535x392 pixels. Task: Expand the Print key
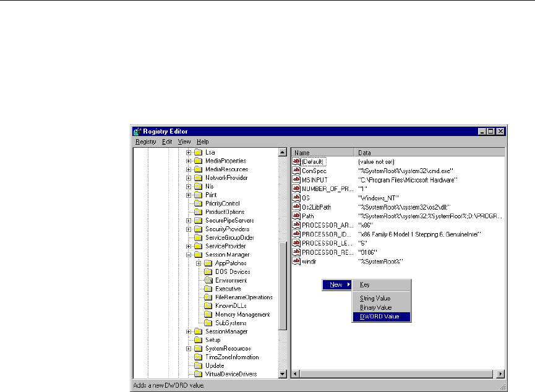click(x=189, y=195)
